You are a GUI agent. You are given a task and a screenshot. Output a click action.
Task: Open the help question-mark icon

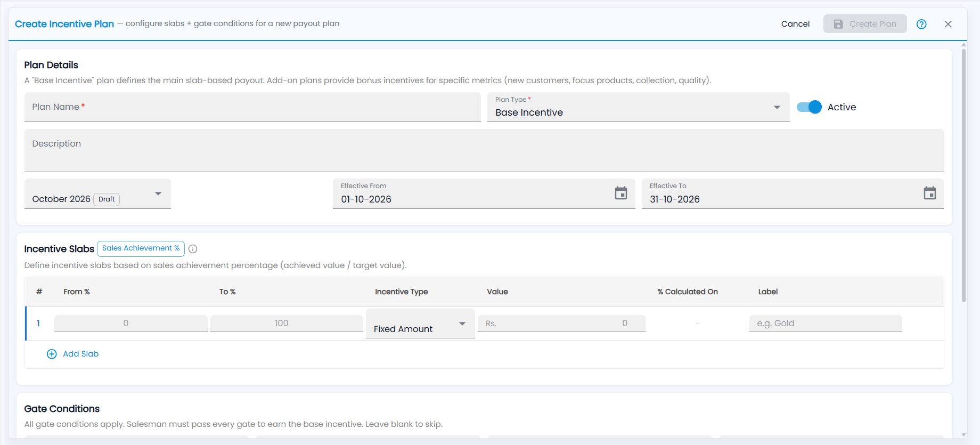pyautogui.click(x=921, y=24)
